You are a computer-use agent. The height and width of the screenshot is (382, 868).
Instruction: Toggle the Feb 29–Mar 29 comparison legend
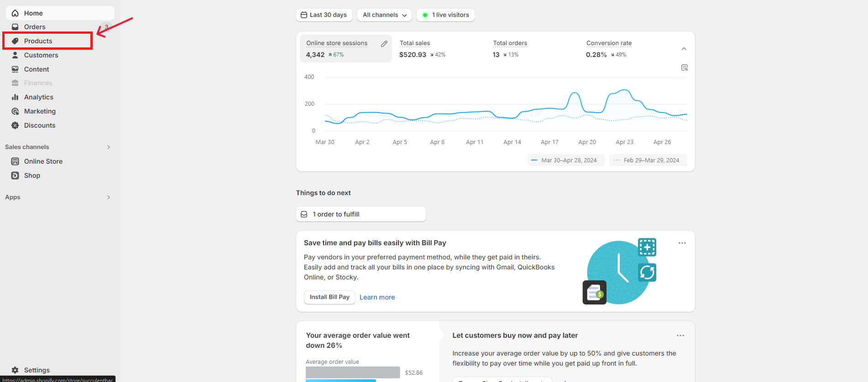click(x=648, y=160)
